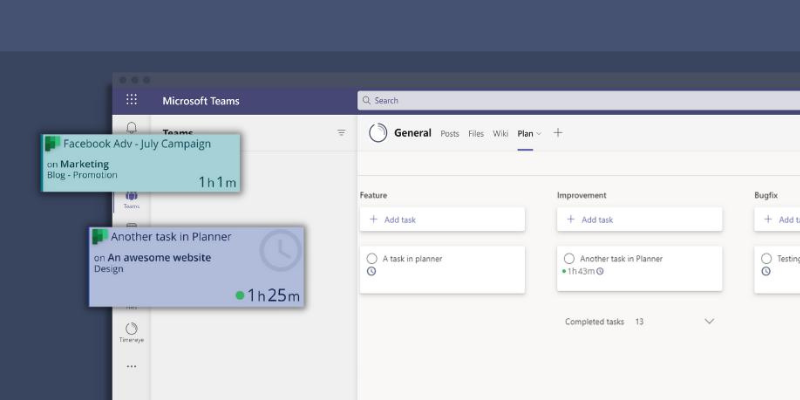Open the 'Facebook Adv - July Campaign' timer card
This screenshot has height=400, width=800.
pyautogui.click(x=141, y=163)
